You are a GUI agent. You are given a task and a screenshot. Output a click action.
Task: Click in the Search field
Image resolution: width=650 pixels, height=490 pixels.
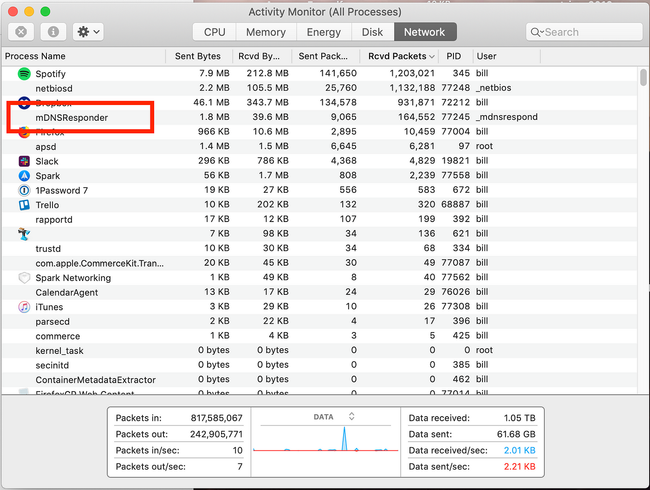tap(585, 32)
